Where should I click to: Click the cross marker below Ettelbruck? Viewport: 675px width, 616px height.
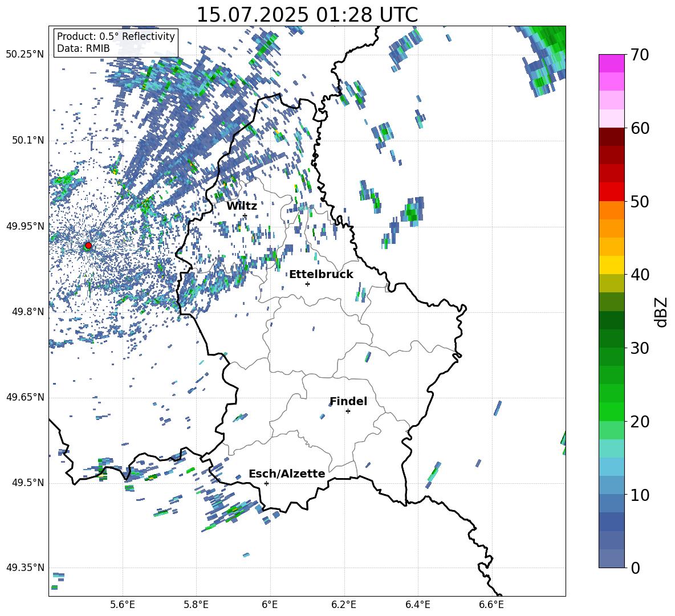(x=307, y=284)
